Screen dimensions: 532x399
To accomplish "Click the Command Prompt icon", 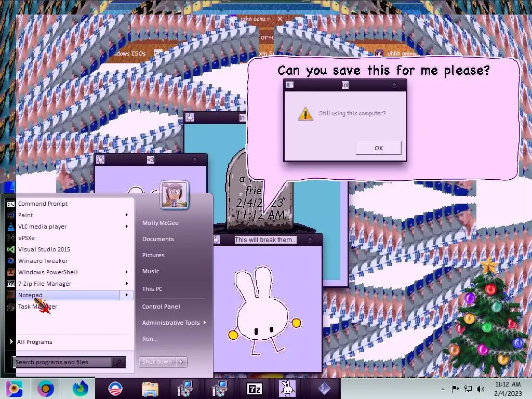I will pyautogui.click(x=11, y=204).
